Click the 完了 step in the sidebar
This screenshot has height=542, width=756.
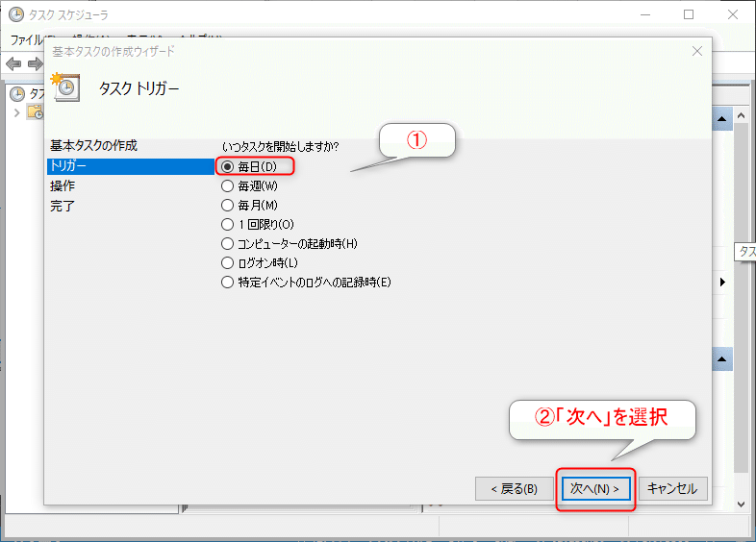coord(63,206)
